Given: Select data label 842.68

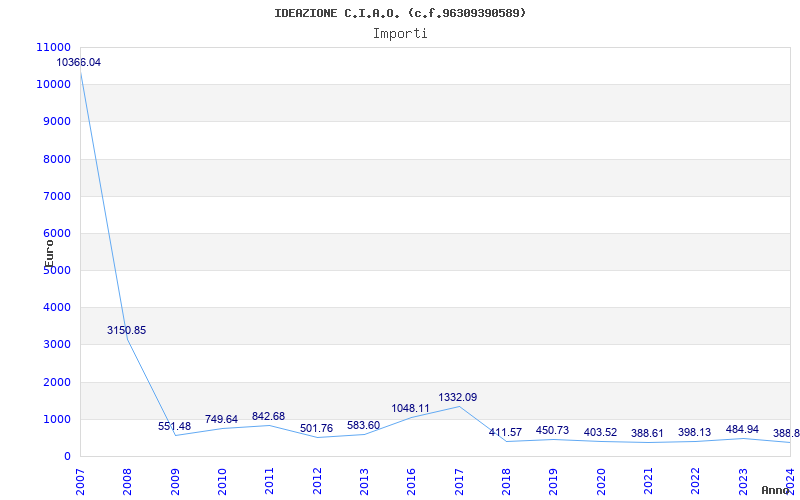Looking at the screenshot, I should pyautogui.click(x=268, y=416).
